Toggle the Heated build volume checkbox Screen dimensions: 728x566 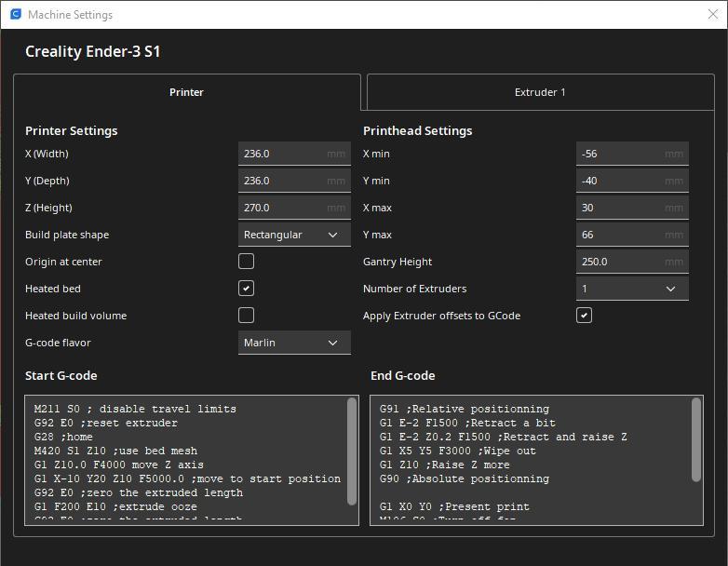246,316
